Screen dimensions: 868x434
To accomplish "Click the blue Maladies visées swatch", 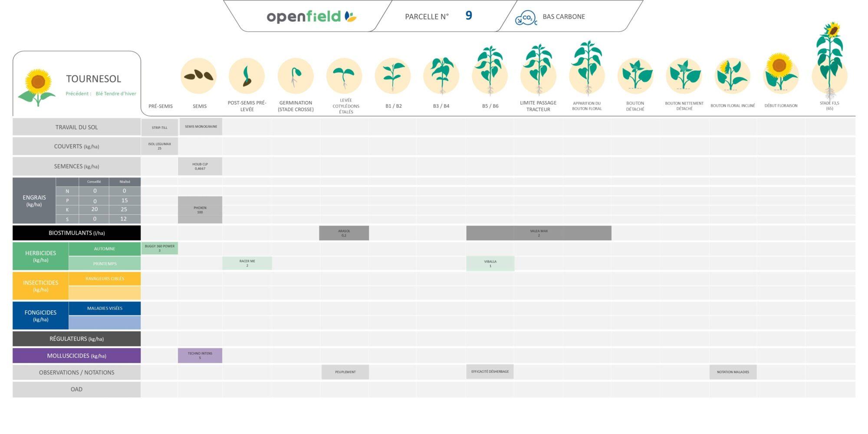I will click(x=105, y=322).
